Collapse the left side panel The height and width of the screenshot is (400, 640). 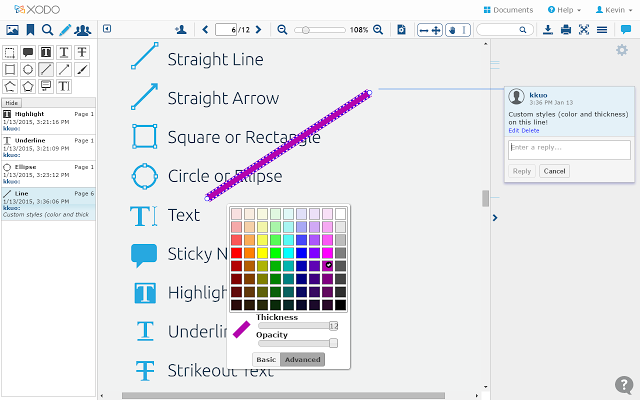[107, 29]
